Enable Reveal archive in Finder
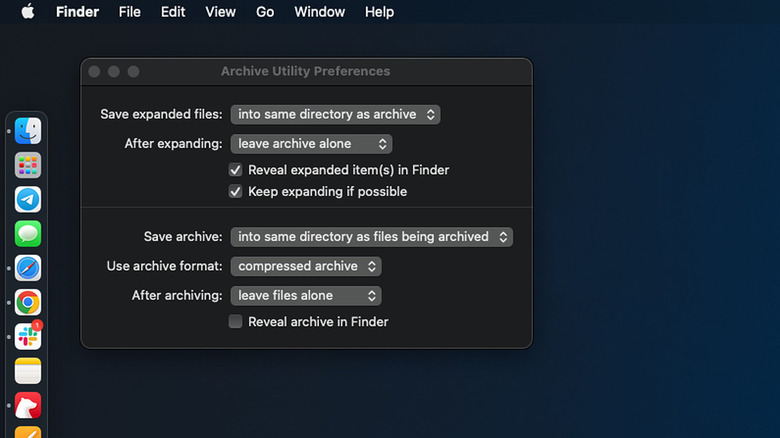 236,322
